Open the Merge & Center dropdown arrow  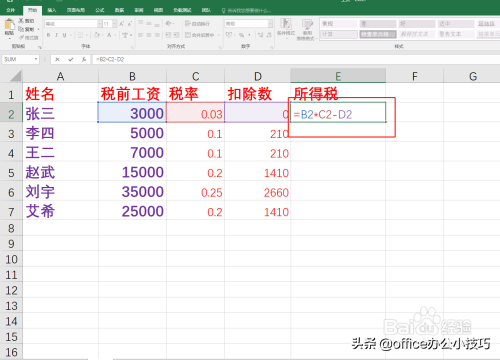(x=218, y=35)
